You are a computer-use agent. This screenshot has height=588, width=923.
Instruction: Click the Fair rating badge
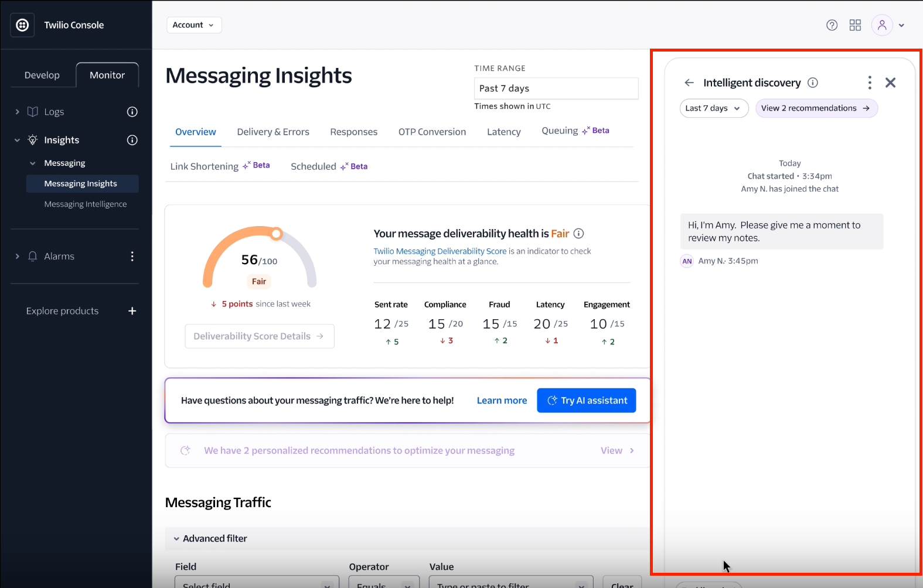point(259,282)
